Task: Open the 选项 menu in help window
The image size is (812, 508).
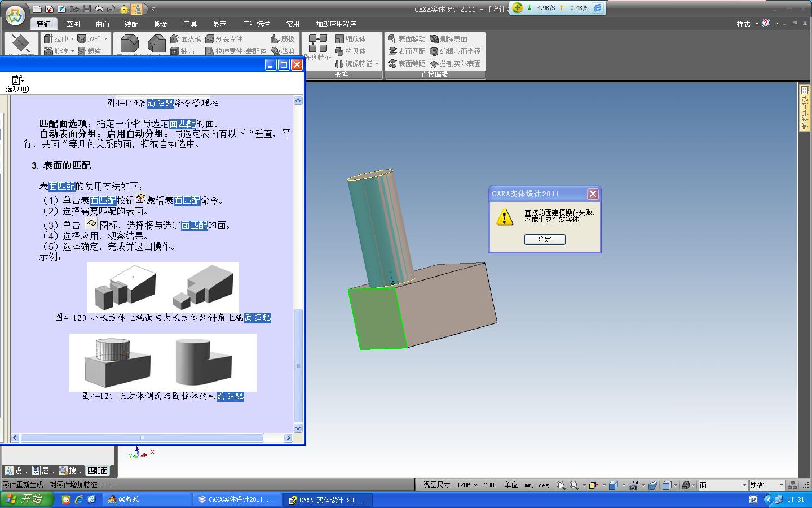Action: (17, 83)
